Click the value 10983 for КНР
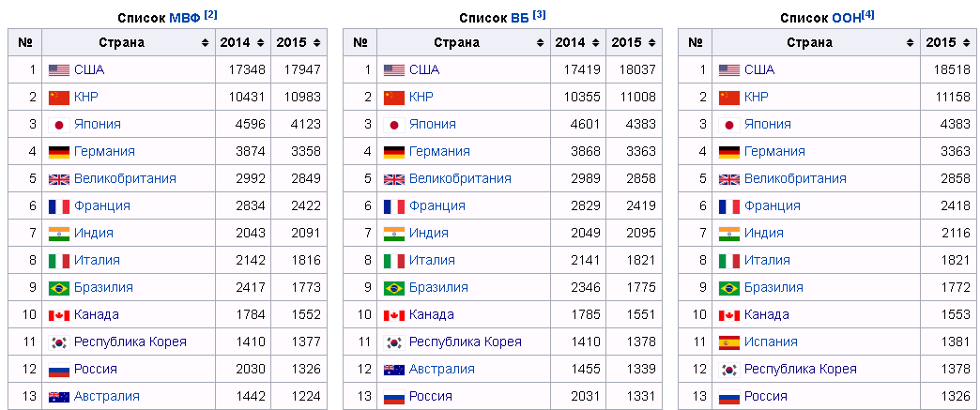980x410 pixels. 304,98
